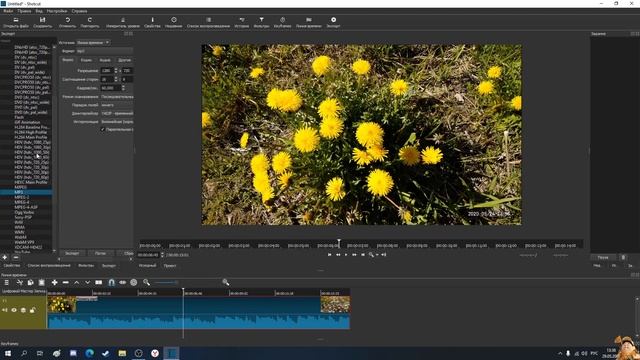Image resolution: width=640 pixels, height=360 pixels.
Task: Click the Open File toolbar icon
Action: 16,20
